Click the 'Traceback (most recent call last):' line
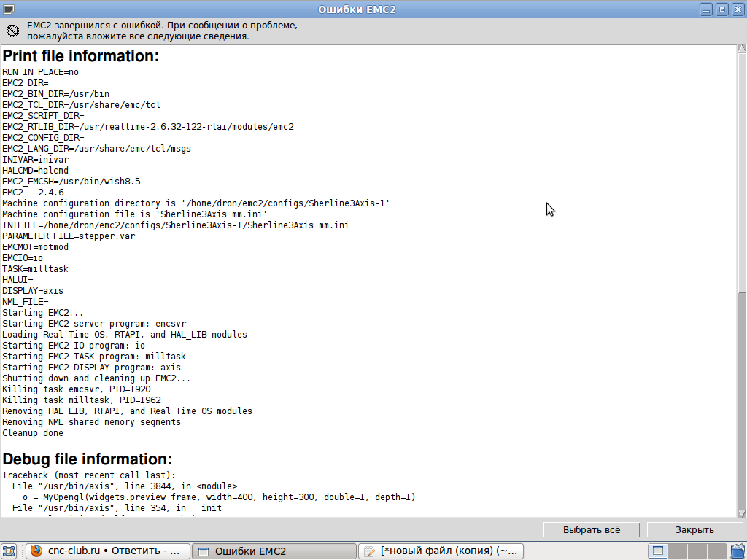Screen dimensions: 747x560 tap(89, 475)
